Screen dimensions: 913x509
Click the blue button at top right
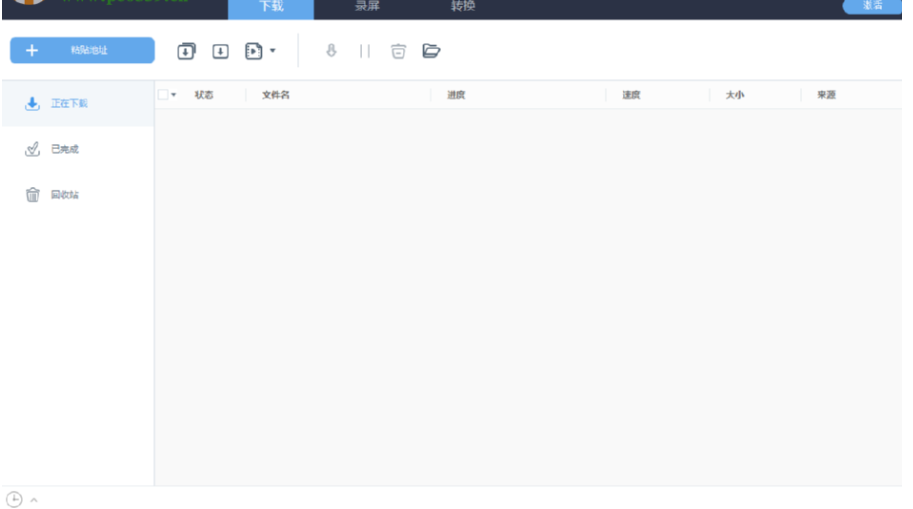click(x=871, y=6)
